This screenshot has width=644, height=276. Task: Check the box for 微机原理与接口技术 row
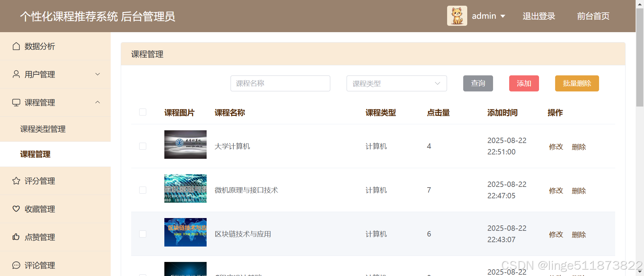(143, 190)
